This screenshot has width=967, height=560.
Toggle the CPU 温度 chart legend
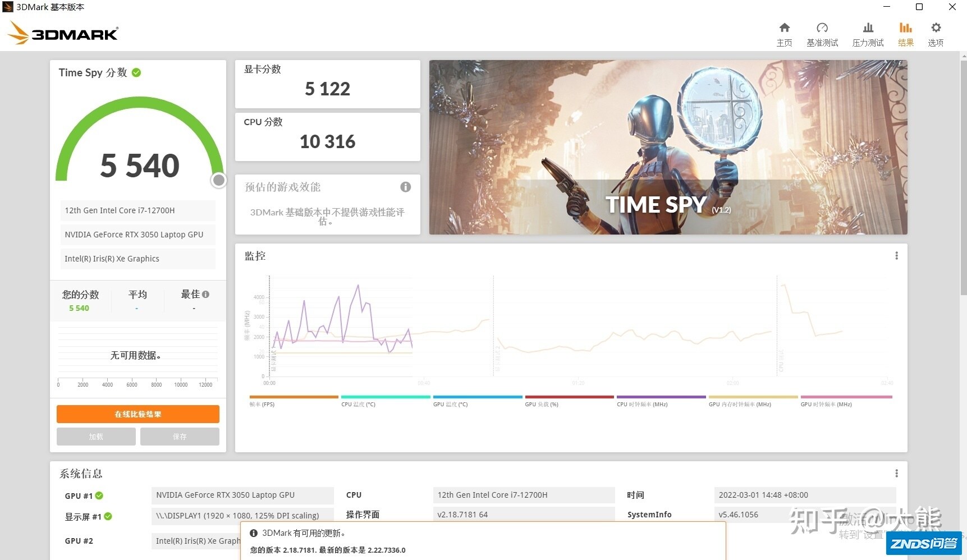click(x=386, y=401)
